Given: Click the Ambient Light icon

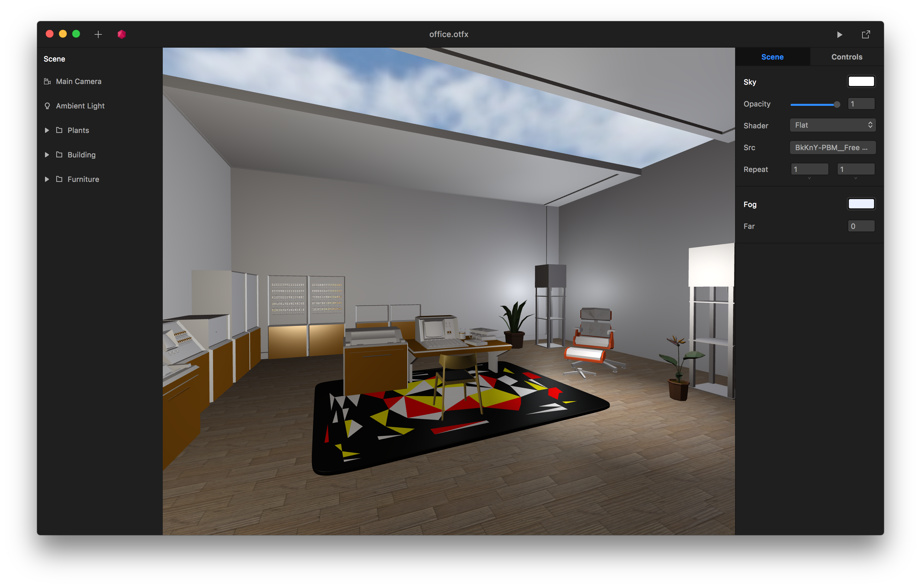Looking at the screenshot, I should click(48, 105).
